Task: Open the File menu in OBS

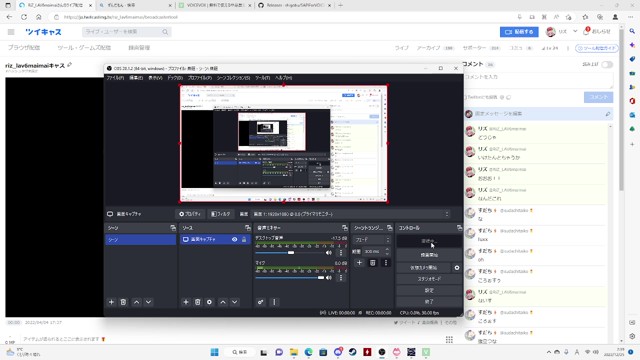Action: pos(115,78)
